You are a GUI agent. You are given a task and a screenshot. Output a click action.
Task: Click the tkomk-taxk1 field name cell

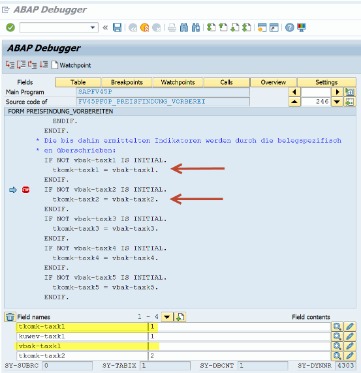point(82,327)
